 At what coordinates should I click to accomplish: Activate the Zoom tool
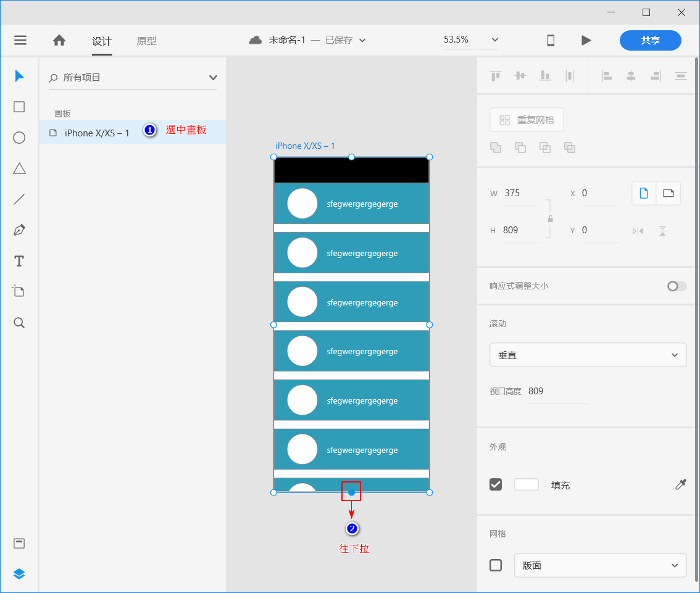19,322
